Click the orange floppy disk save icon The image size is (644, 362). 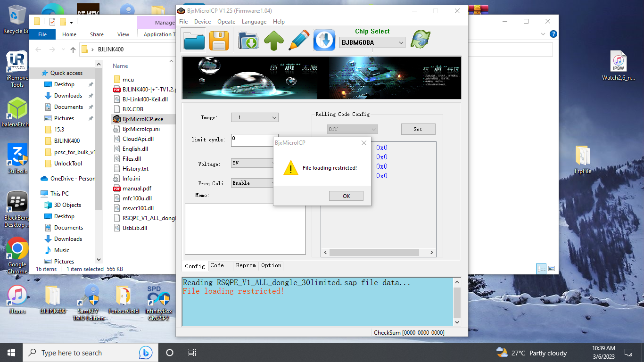click(x=219, y=41)
